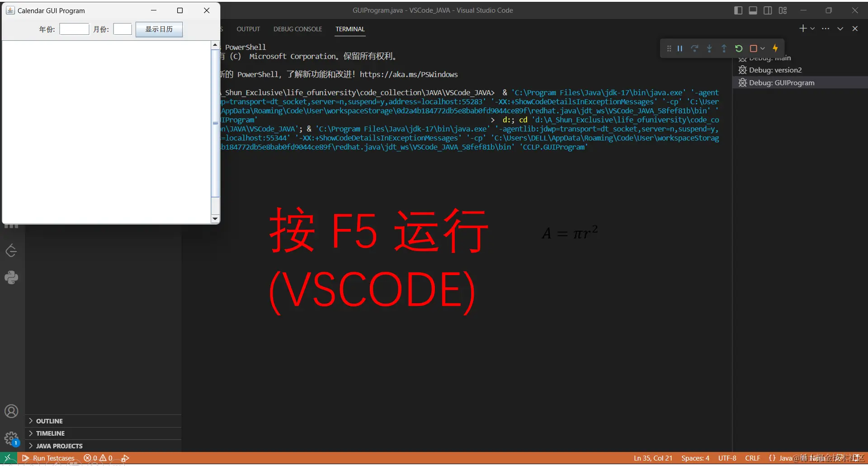Toggle the bottom panel layout icon
The image size is (868, 466).
[x=753, y=10]
